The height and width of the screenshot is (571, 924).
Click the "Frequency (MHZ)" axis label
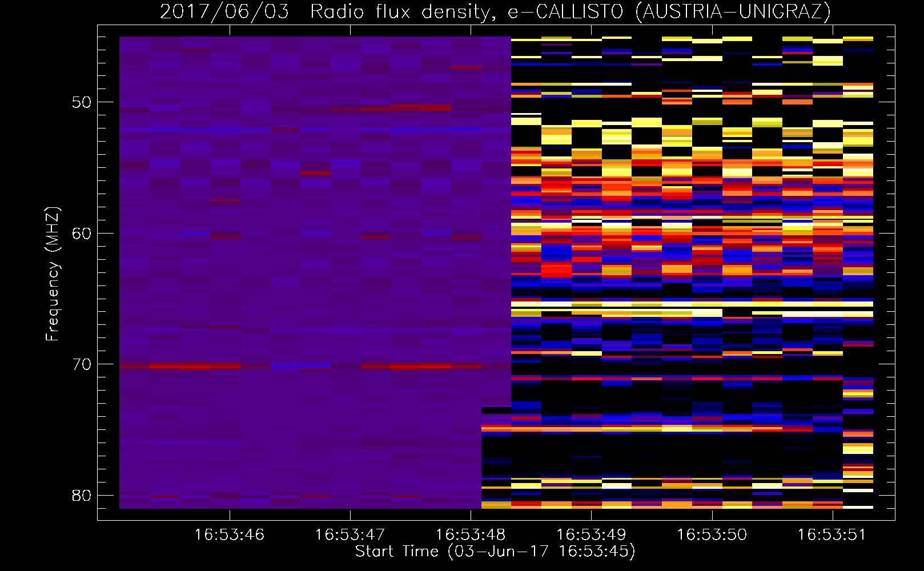[52, 274]
